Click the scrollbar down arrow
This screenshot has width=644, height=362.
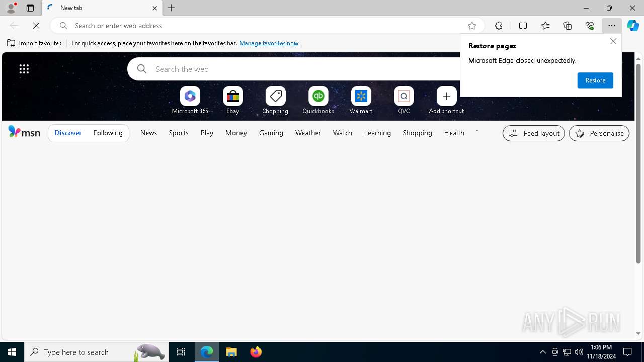click(638, 334)
